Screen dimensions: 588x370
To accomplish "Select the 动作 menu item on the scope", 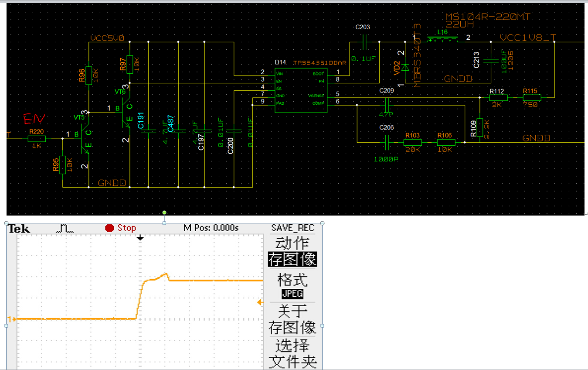I will (x=292, y=243).
